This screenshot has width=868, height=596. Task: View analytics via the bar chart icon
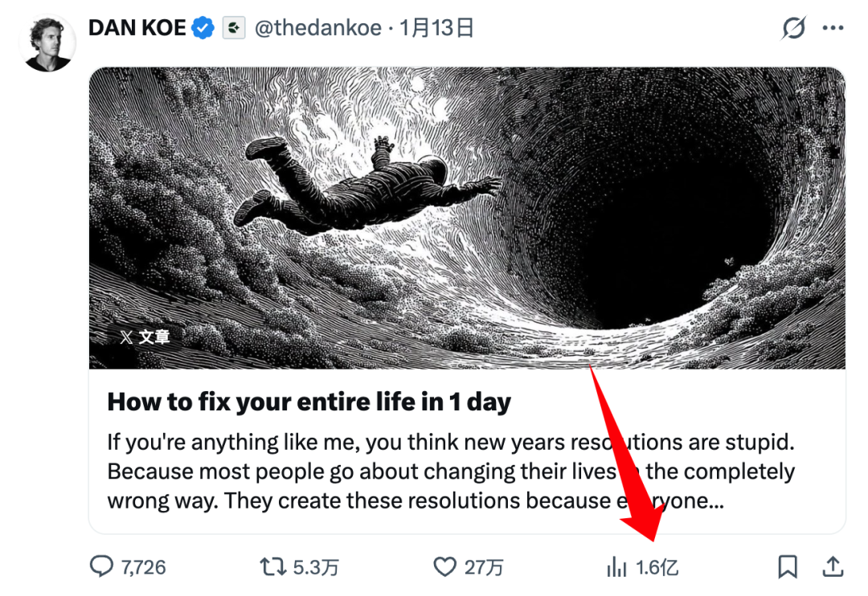coord(617,567)
